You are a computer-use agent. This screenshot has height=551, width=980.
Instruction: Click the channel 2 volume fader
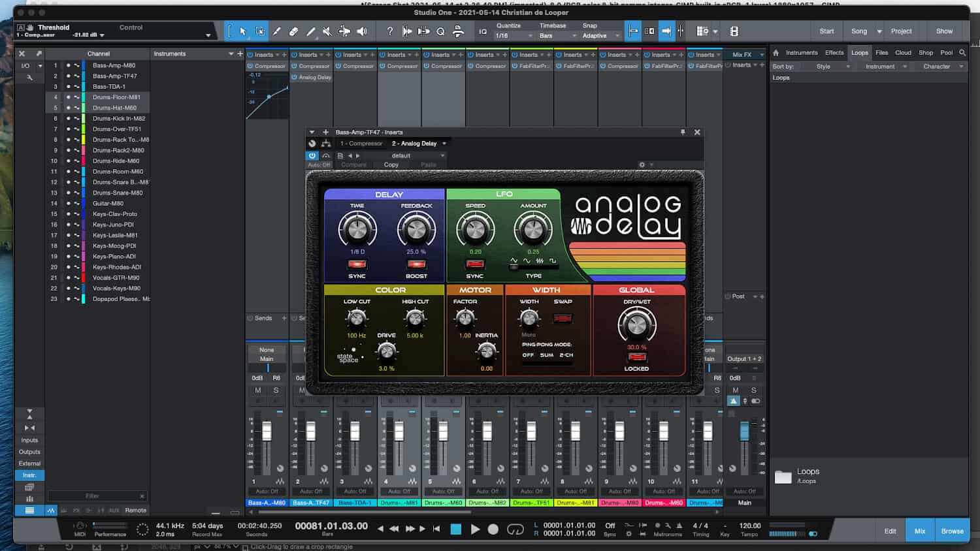point(310,431)
